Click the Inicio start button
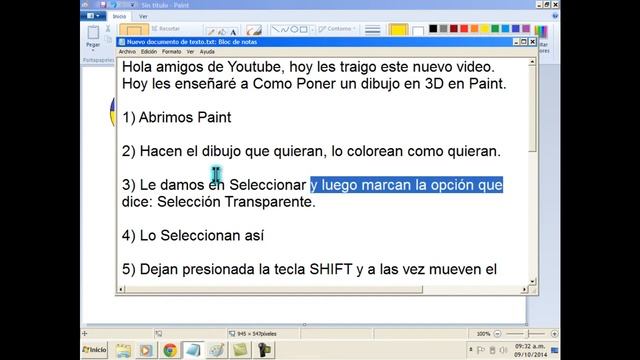 coord(95,350)
